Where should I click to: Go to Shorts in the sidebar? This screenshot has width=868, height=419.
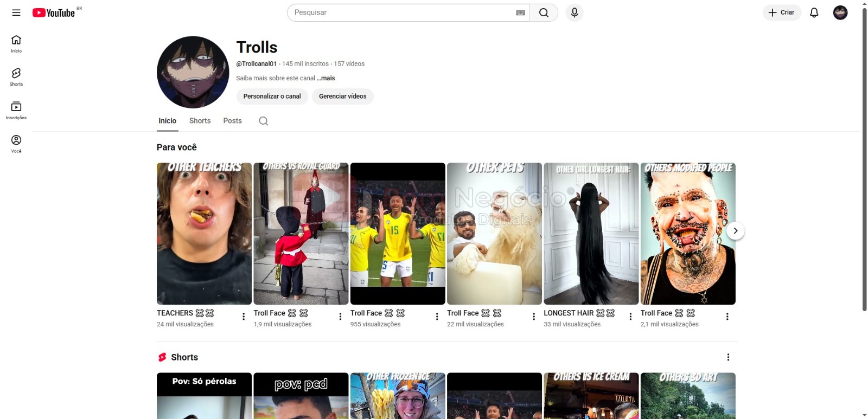pyautogui.click(x=16, y=76)
